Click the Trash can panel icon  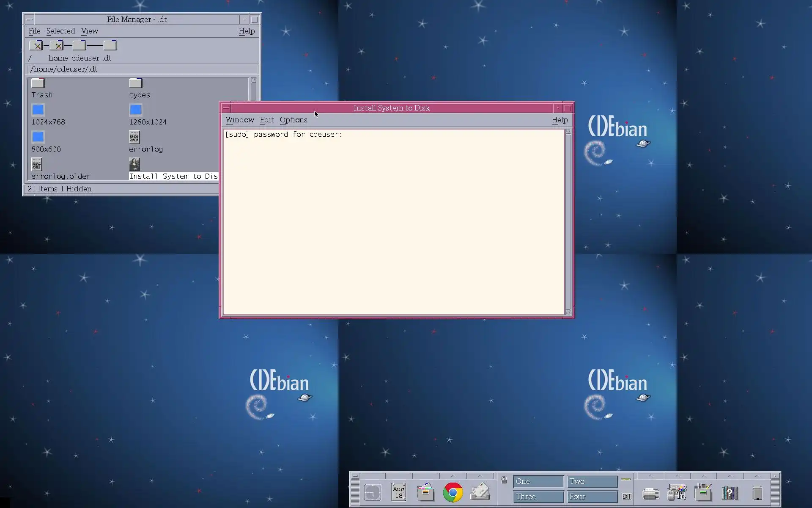(757, 493)
